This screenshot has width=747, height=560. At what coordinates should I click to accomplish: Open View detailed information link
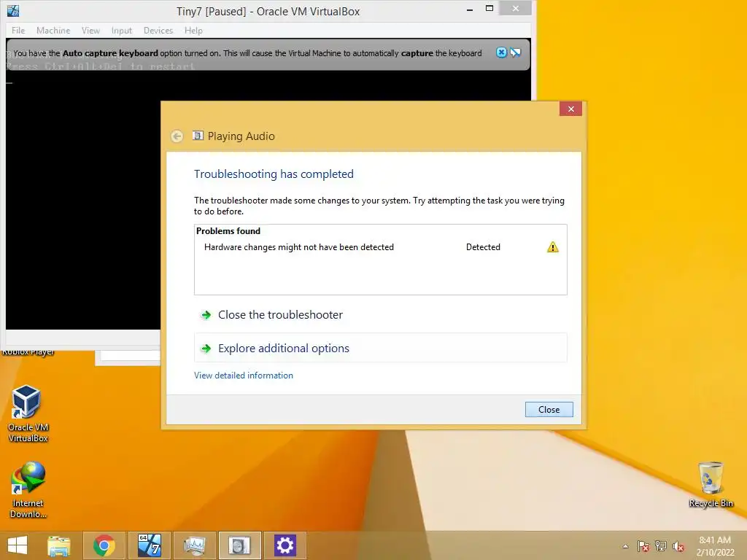coord(244,376)
